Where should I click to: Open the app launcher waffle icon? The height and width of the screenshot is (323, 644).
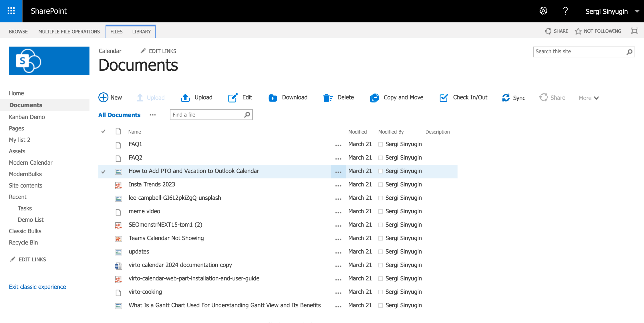11,11
